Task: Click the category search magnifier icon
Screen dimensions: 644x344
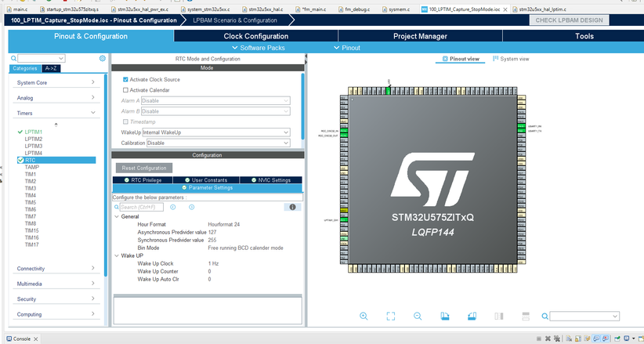Action: pyautogui.click(x=13, y=58)
